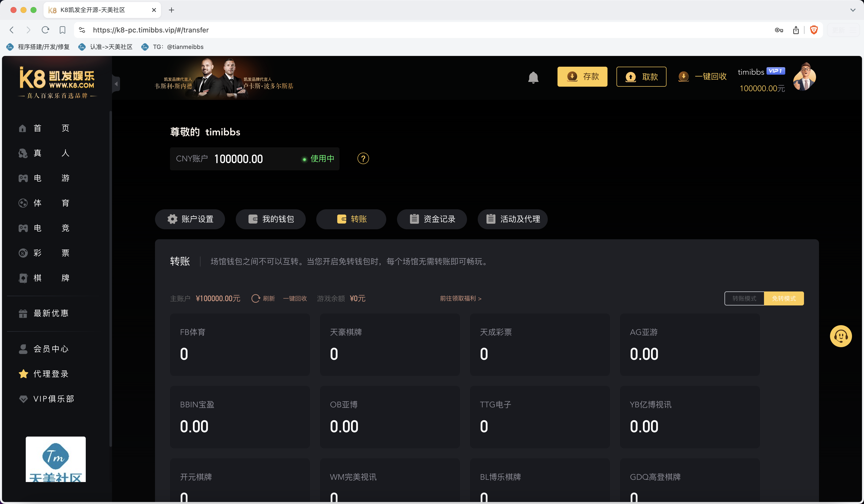
Task: Follow the 前往领取福利 link
Action: [460, 298]
